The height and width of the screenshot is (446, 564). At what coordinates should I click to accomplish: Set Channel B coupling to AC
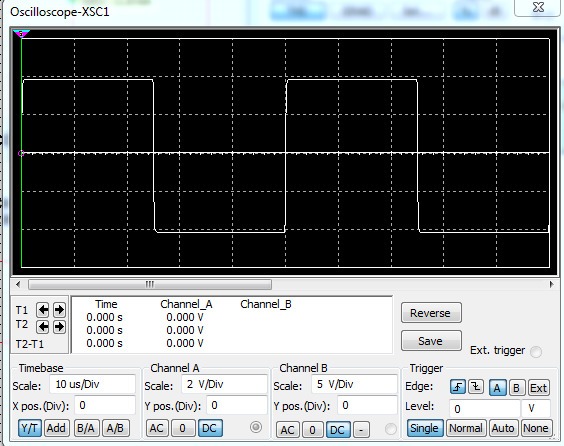pyautogui.click(x=287, y=430)
